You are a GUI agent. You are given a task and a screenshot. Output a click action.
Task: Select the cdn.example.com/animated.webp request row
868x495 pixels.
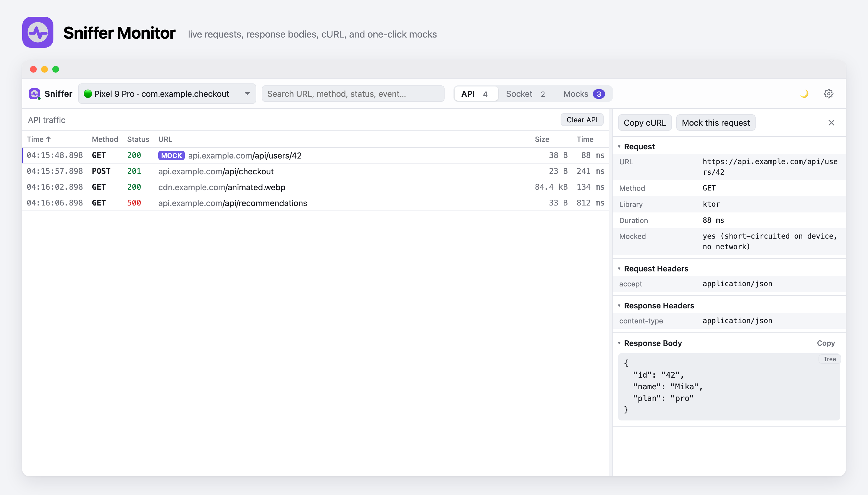point(316,187)
